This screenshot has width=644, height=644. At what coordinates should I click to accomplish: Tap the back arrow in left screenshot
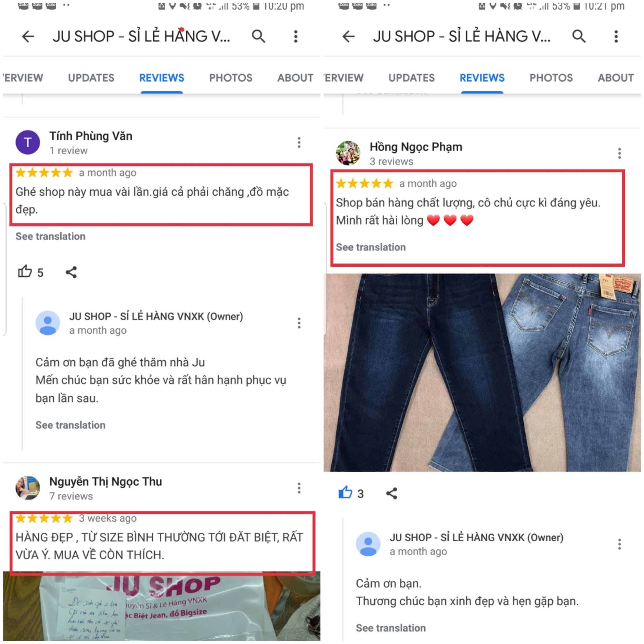coord(28,36)
